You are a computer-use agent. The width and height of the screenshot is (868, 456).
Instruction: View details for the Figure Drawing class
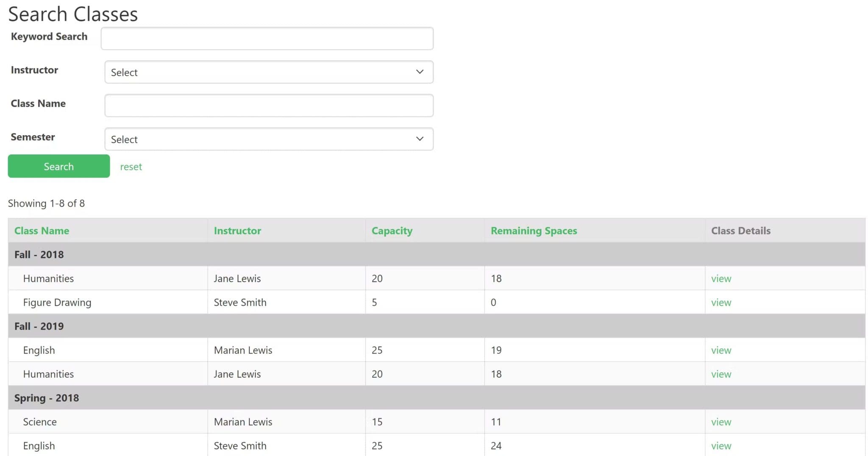[721, 302]
